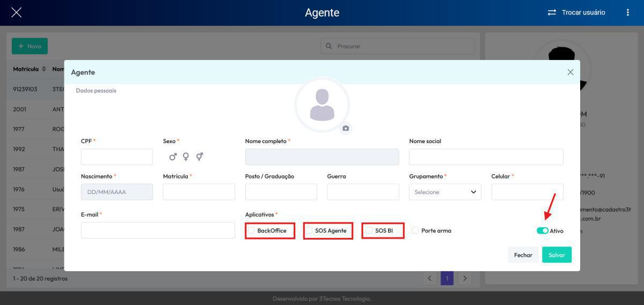Select the female sex symbol
The image size is (644, 305).
pyautogui.click(x=186, y=157)
